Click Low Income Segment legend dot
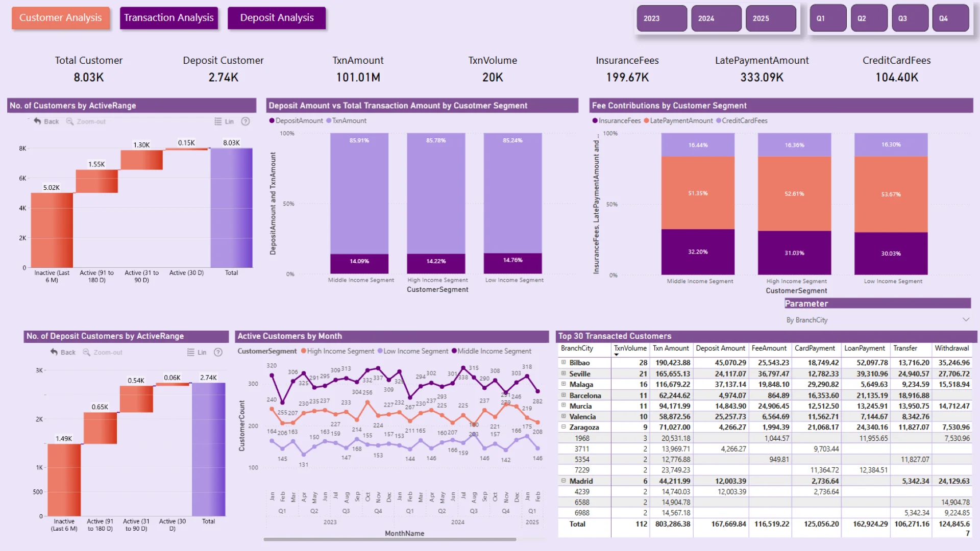The height and width of the screenshot is (551, 980). 380,351
